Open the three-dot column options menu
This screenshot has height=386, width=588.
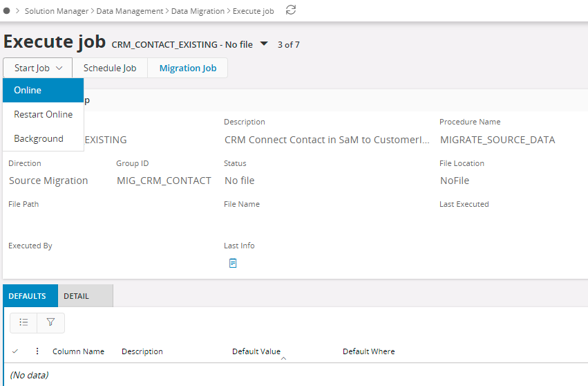37,351
